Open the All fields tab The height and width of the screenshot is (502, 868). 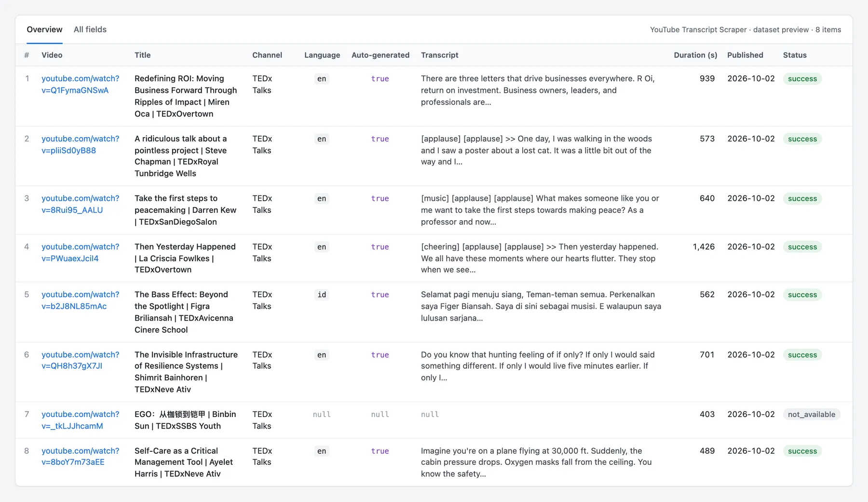coord(90,29)
